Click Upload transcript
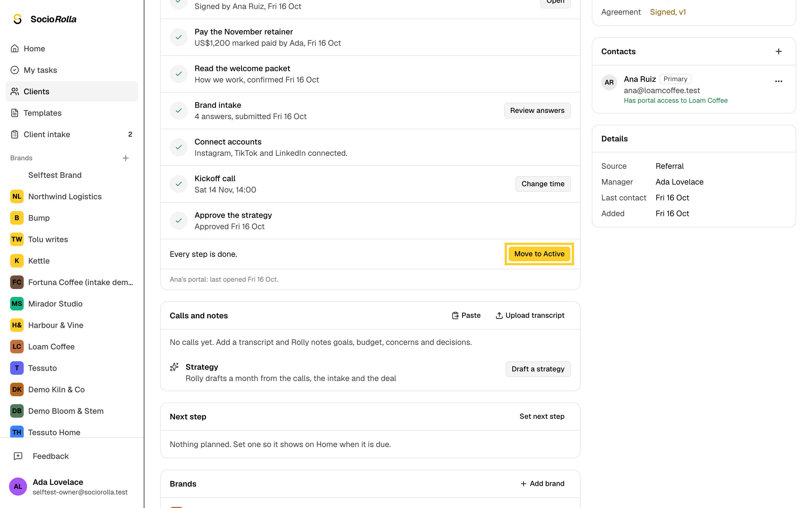This screenshot has height=508, width=812. click(x=530, y=316)
